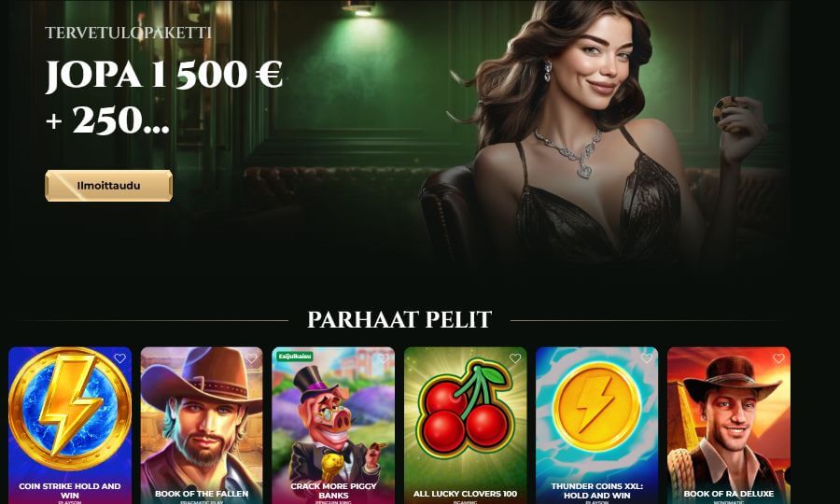Add Crack More Piggy Banks to favorites

(x=383, y=358)
